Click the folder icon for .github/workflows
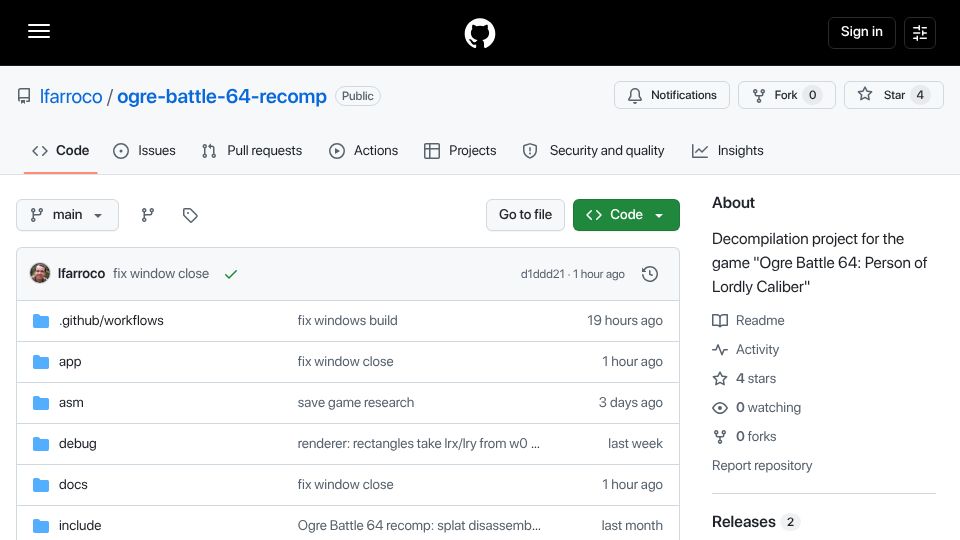The width and height of the screenshot is (960, 540). click(x=41, y=321)
